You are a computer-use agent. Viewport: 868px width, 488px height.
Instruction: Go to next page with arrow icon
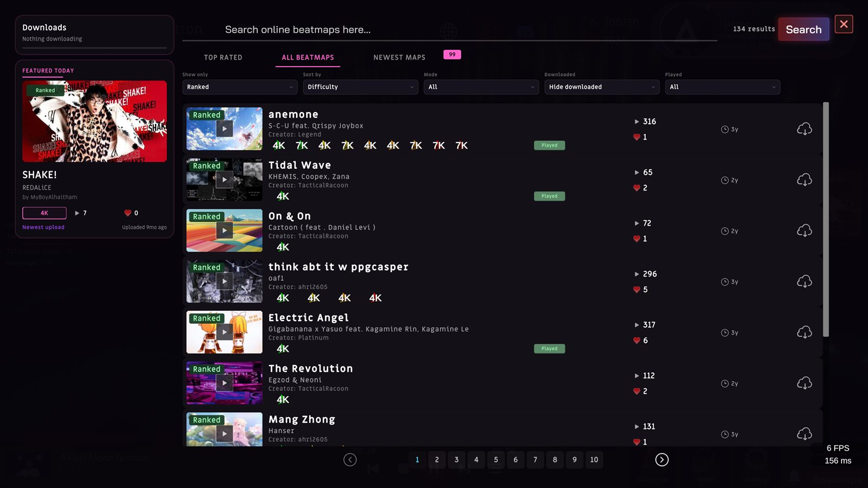click(662, 460)
